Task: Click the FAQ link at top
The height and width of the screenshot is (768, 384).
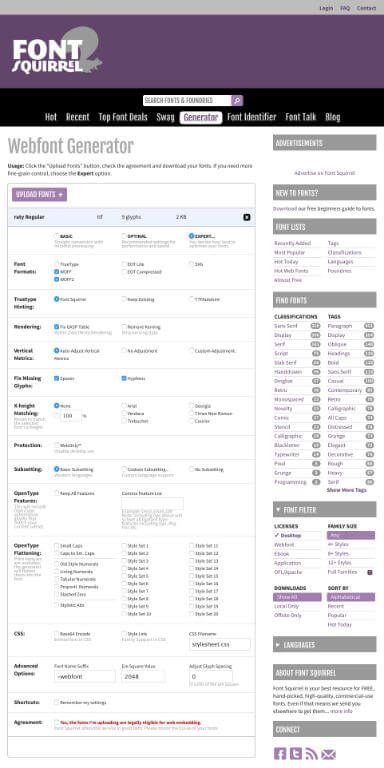Action: [x=345, y=8]
